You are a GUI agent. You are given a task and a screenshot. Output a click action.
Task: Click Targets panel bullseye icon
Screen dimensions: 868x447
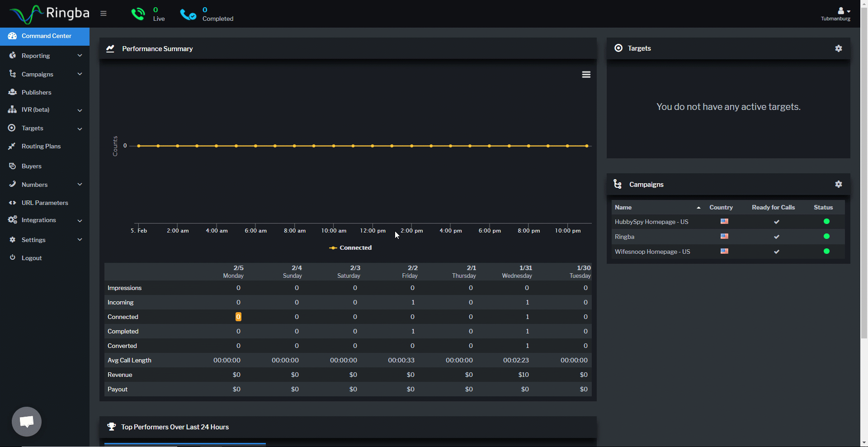618,48
